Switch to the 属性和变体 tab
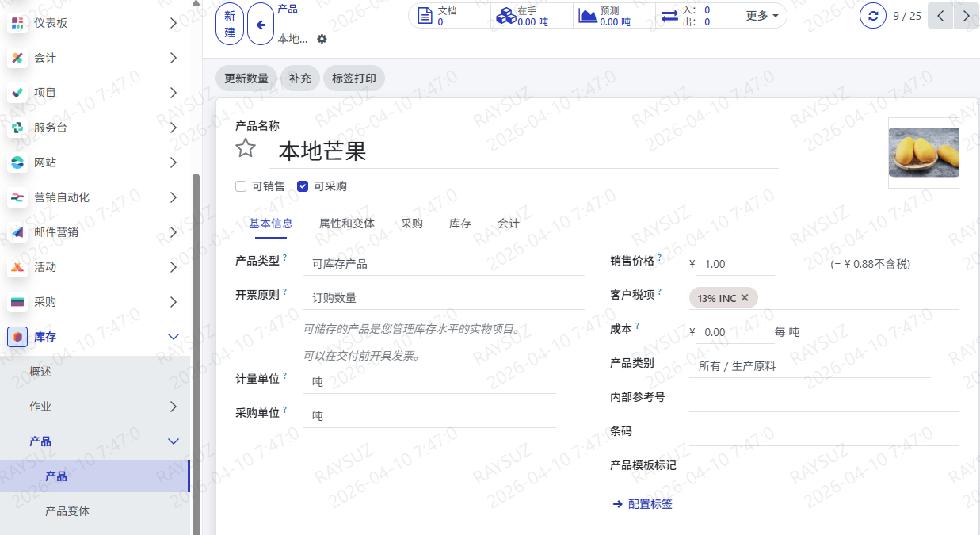The height and width of the screenshot is (535, 980). [x=347, y=224]
